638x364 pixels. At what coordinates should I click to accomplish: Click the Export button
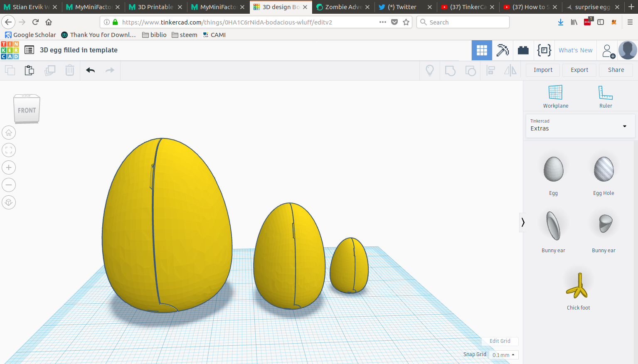[579, 70]
